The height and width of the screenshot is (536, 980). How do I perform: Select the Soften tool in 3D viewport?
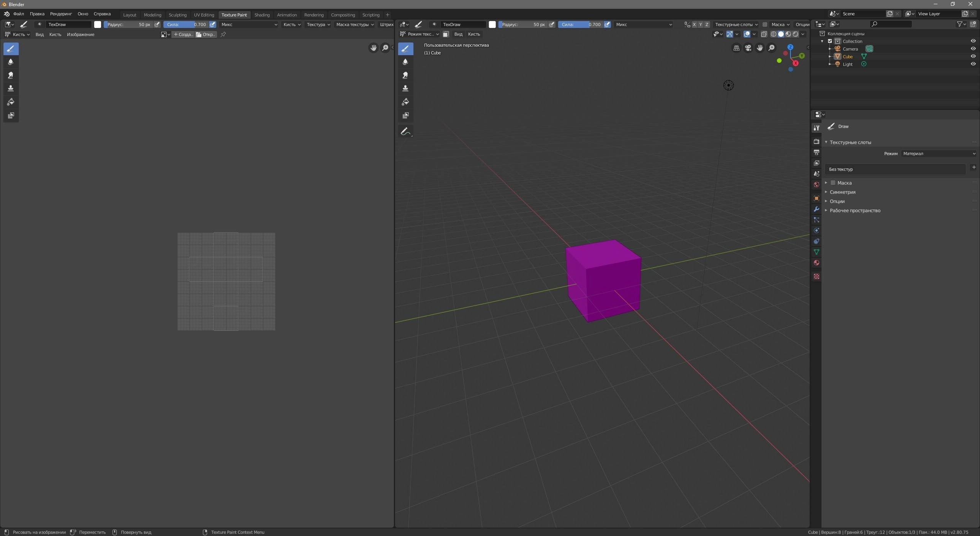point(405,62)
